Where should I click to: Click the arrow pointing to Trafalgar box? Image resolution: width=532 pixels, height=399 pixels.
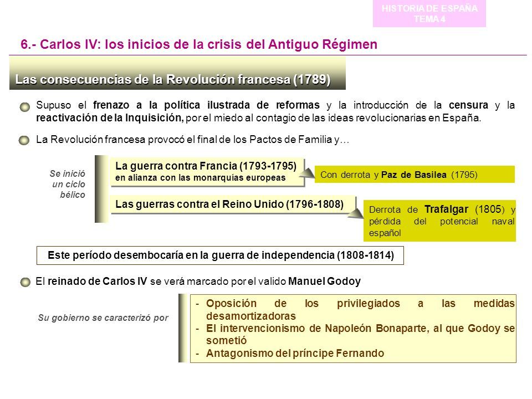356,213
